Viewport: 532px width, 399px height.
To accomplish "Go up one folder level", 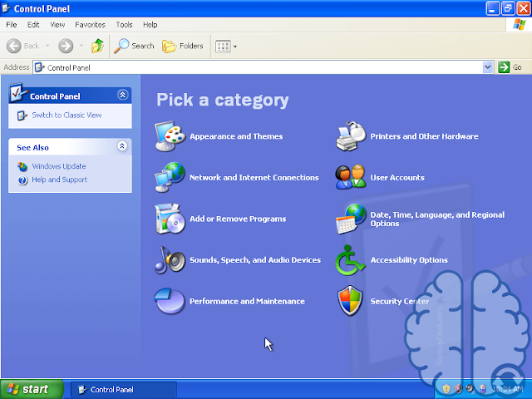I will point(98,46).
